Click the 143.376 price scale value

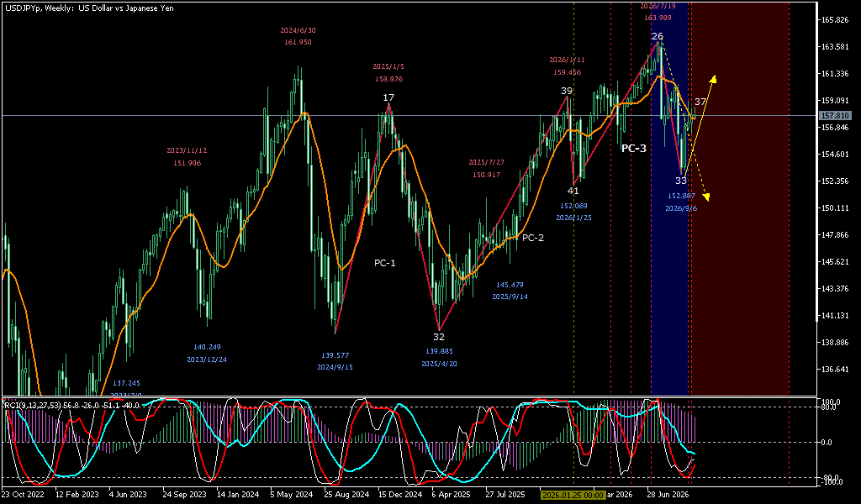(835, 288)
